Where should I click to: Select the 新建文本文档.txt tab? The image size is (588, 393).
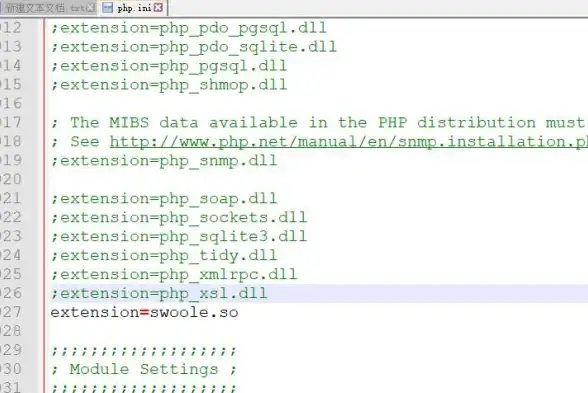(44, 8)
